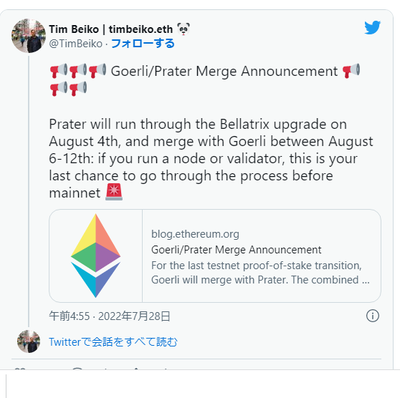Follow the account via フォローする
The image size is (400, 398).
click(143, 43)
